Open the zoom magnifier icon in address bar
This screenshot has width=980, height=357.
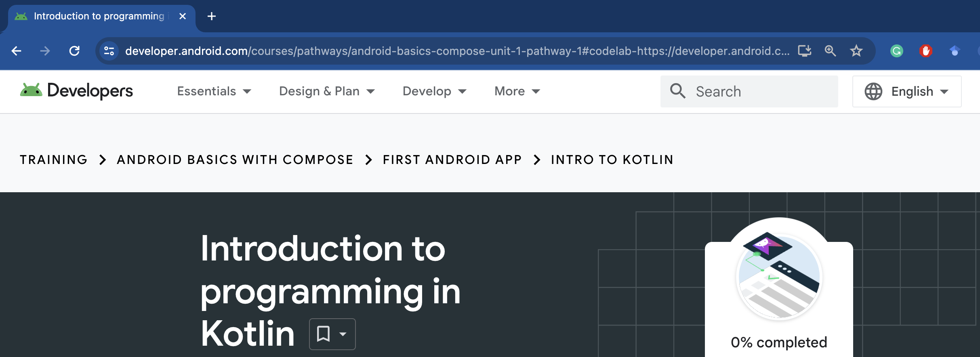(830, 51)
